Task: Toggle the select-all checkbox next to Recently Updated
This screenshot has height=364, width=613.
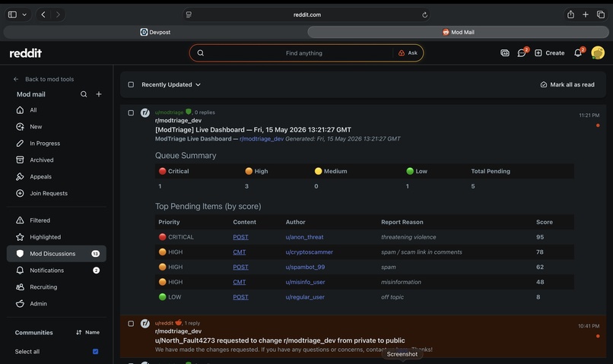Action: pyautogui.click(x=131, y=84)
